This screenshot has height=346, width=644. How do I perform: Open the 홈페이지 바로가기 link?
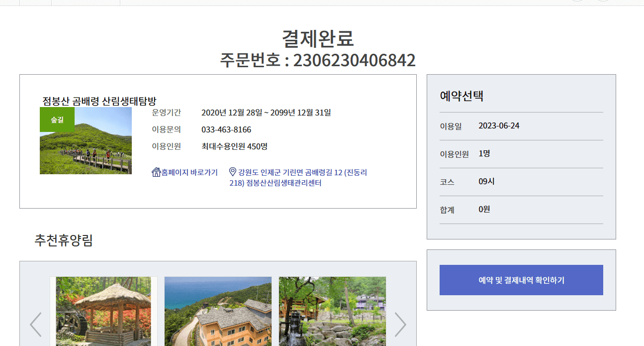pyautogui.click(x=189, y=173)
